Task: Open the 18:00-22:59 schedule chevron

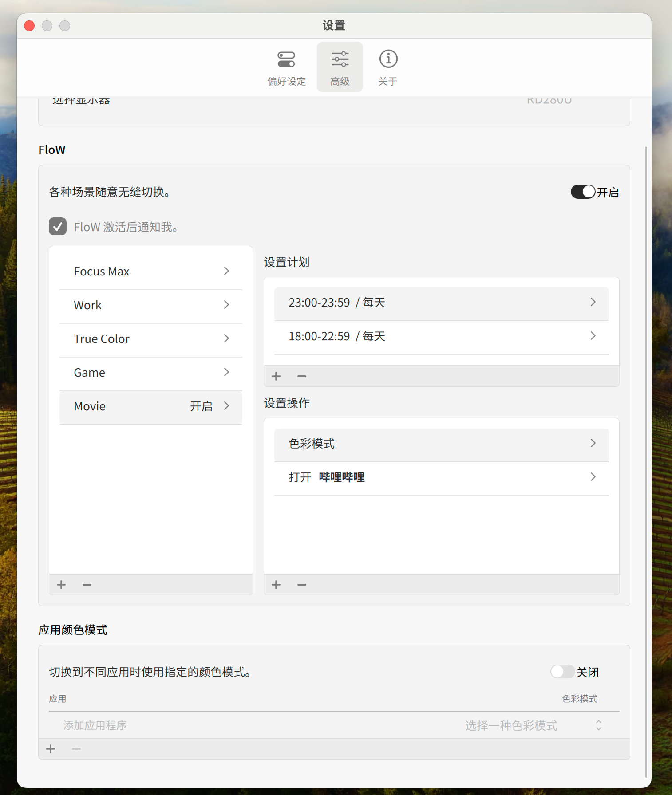Action: click(593, 336)
